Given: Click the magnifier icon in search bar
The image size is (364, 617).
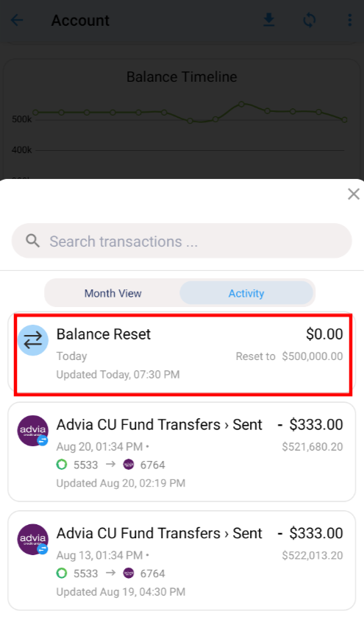Looking at the screenshot, I should (x=32, y=241).
